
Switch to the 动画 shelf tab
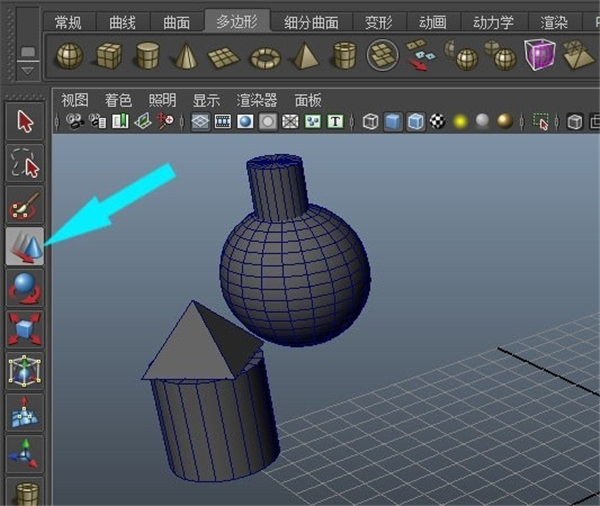click(x=432, y=22)
